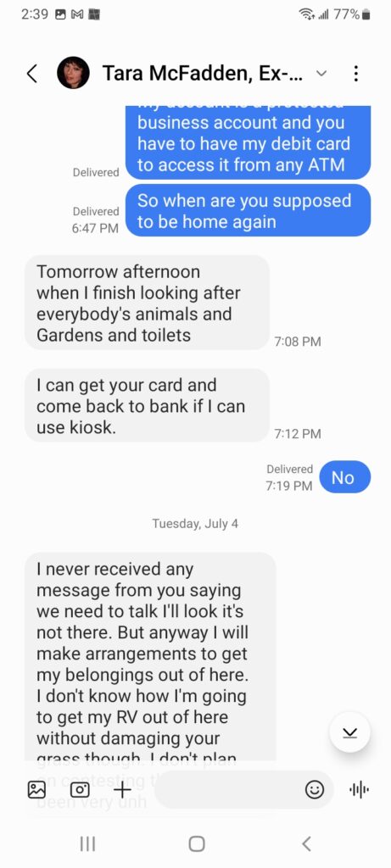The width and height of the screenshot is (391, 868).
Task: Jump to latest message with down arrow
Action: click(349, 732)
